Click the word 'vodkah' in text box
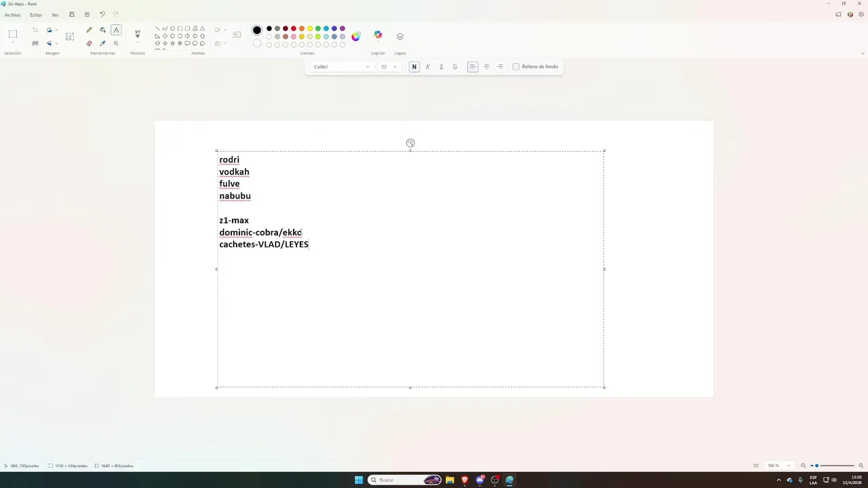 pos(234,172)
